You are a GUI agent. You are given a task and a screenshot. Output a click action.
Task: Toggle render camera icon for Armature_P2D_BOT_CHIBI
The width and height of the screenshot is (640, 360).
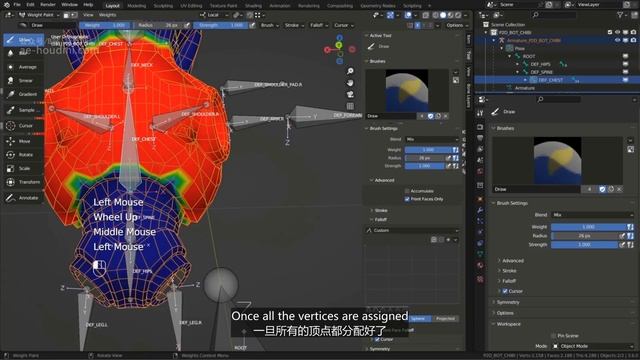(x=633, y=40)
